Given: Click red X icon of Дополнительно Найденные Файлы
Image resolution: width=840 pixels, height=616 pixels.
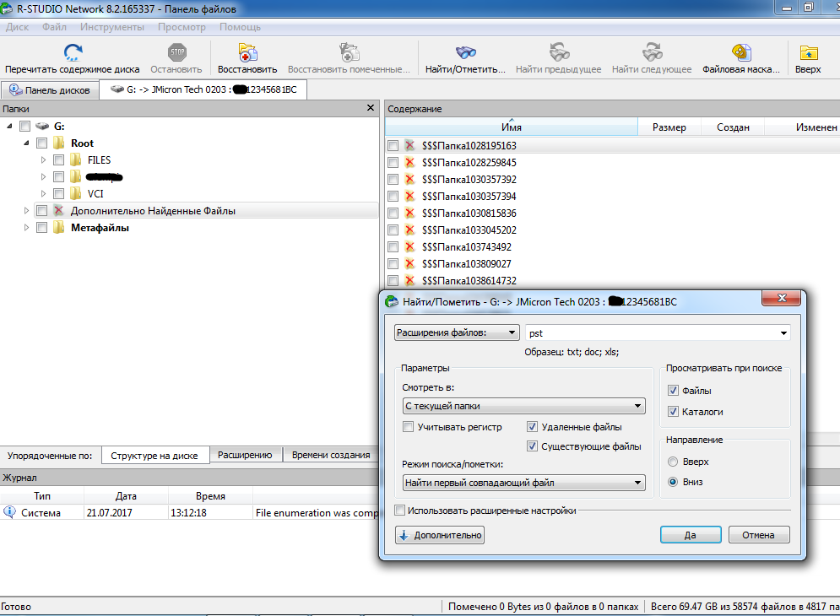Looking at the screenshot, I should coord(59,210).
